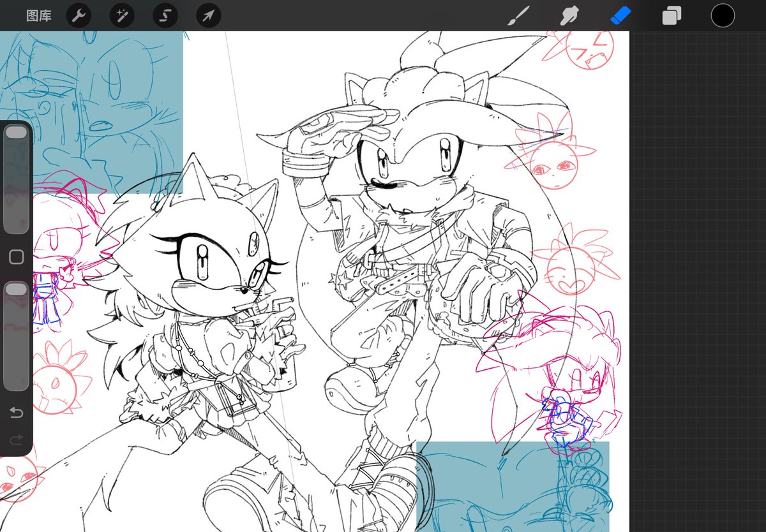Open the Actions wrench menu
This screenshot has width=766, height=532.
coord(79,15)
